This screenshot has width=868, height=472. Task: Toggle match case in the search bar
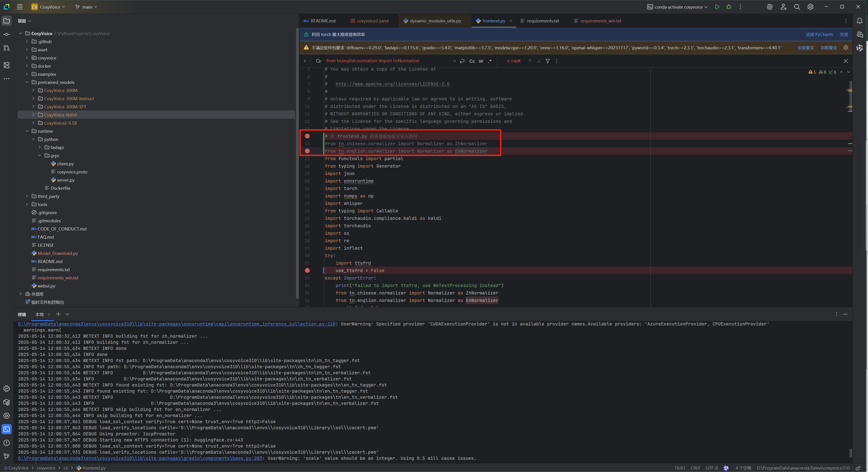[x=472, y=61]
